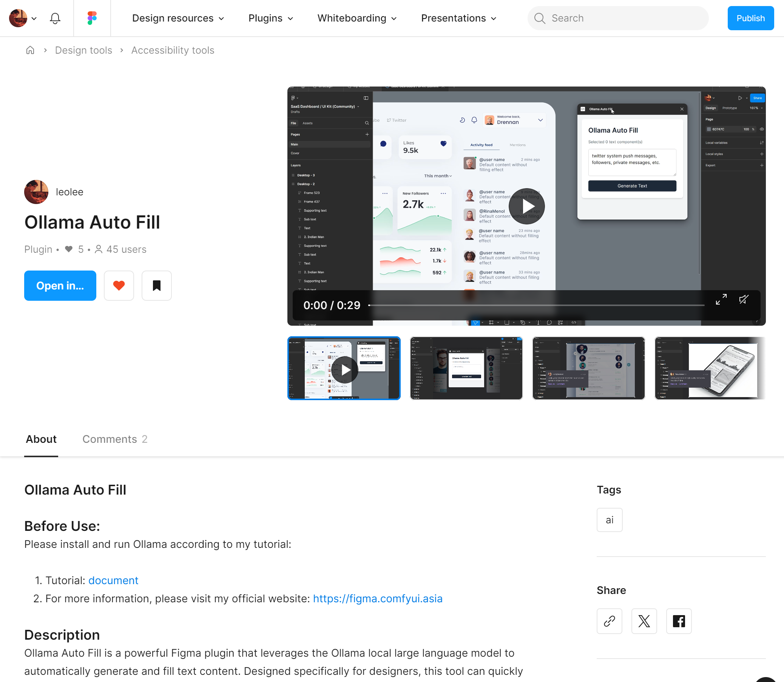Image resolution: width=784 pixels, height=682 pixels.
Task: Go to the home breadcrumb icon
Action: click(30, 50)
